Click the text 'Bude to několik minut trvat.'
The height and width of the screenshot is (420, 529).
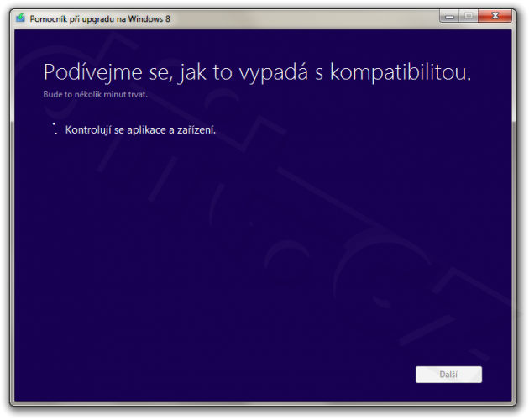coord(95,94)
